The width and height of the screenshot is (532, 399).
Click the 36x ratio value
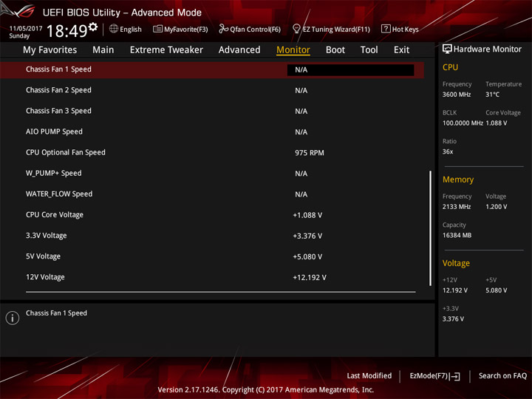click(x=448, y=151)
